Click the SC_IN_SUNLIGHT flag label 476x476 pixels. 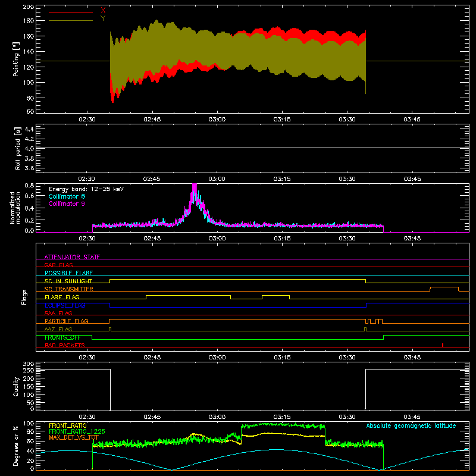68,281
